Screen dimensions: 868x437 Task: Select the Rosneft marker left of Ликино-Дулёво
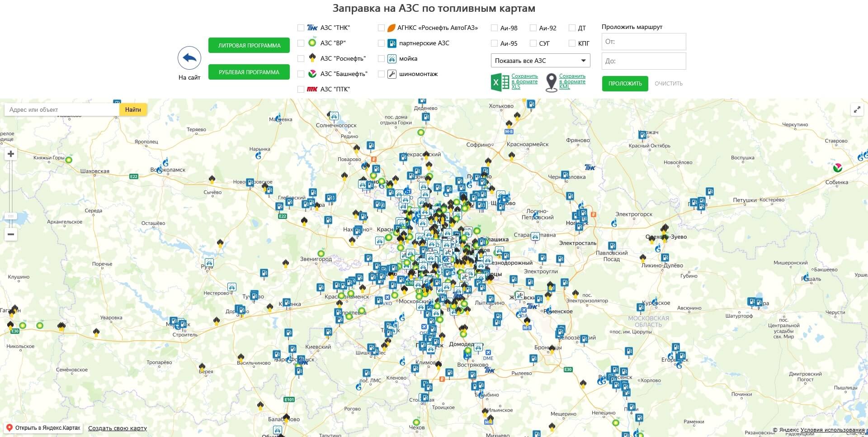pyautogui.click(x=643, y=258)
